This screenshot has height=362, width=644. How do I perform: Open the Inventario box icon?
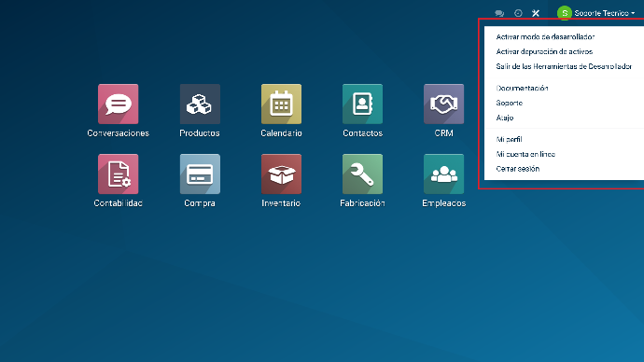(281, 174)
